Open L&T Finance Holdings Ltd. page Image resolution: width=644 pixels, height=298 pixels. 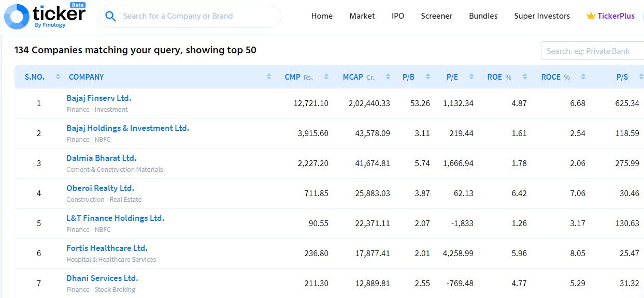point(115,218)
